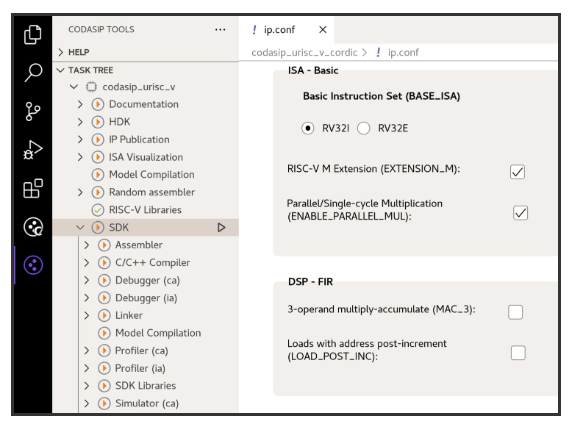
Task: Click the RISC-V Libraries green check icon
Action: (97, 210)
